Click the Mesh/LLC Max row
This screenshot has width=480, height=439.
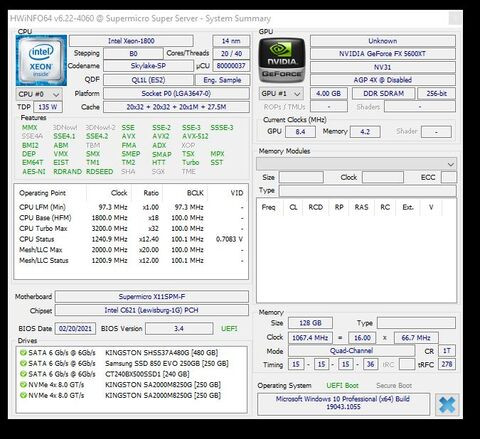pos(131,250)
